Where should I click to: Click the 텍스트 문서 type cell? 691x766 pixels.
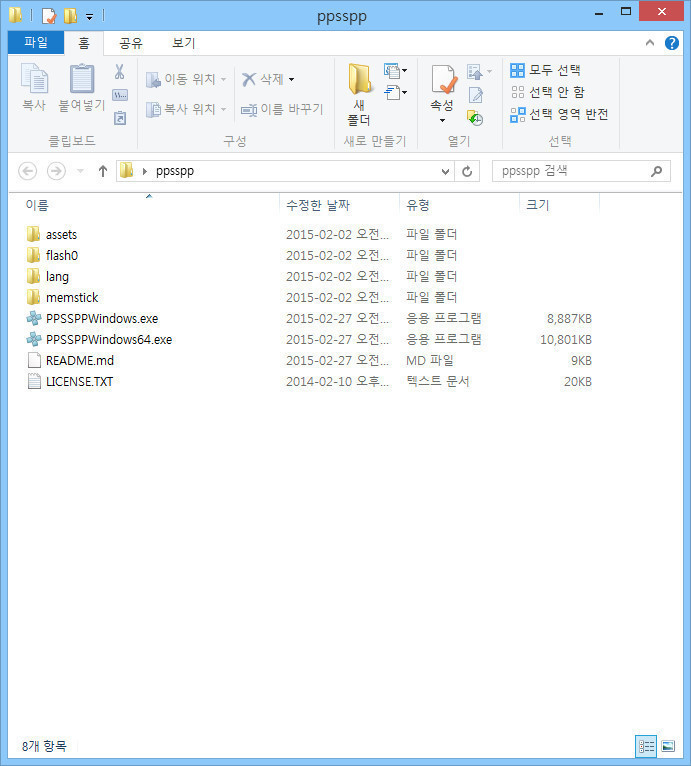pos(437,382)
